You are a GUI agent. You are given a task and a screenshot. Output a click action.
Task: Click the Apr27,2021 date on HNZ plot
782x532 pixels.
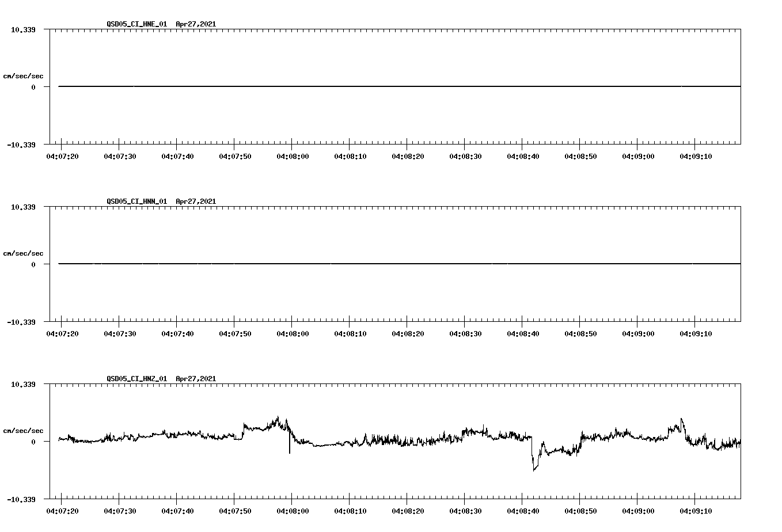(196, 379)
